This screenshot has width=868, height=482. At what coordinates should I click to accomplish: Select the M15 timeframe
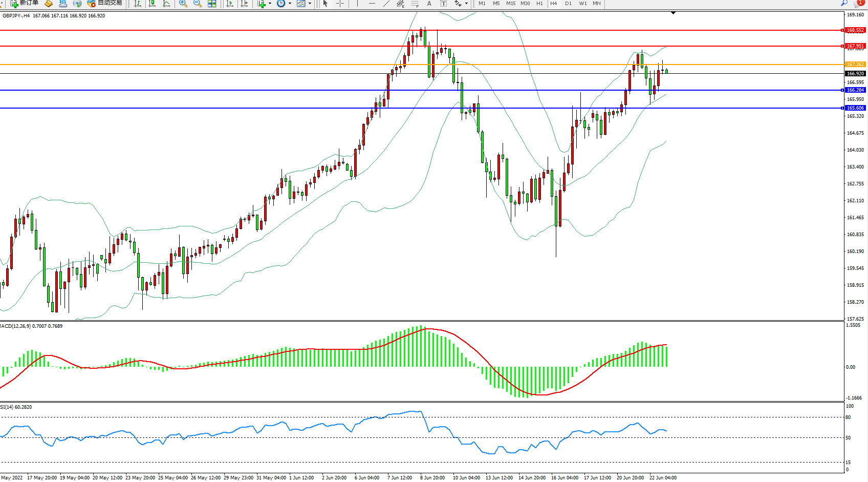[x=510, y=4]
